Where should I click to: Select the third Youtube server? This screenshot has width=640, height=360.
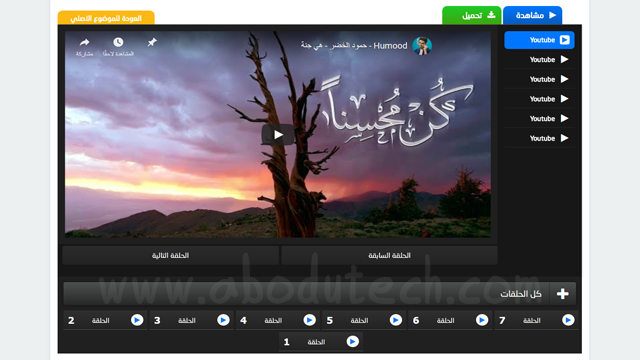(x=539, y=79)
